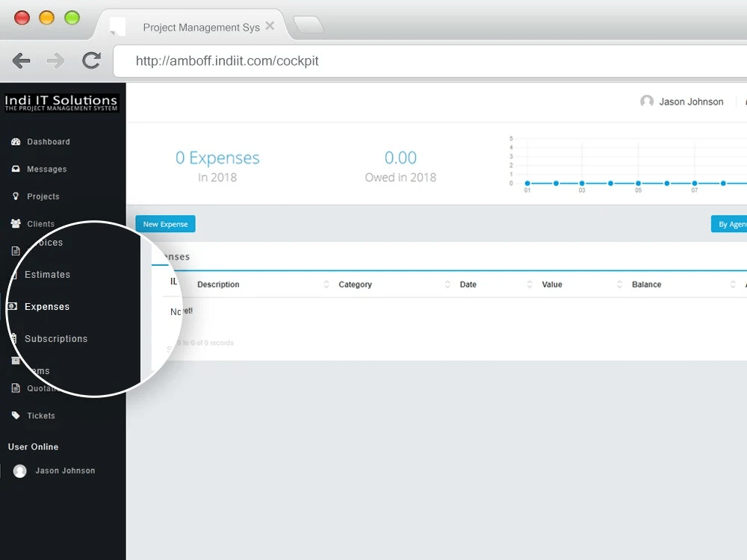Select Estimates in the sidebar

point(47,274)
